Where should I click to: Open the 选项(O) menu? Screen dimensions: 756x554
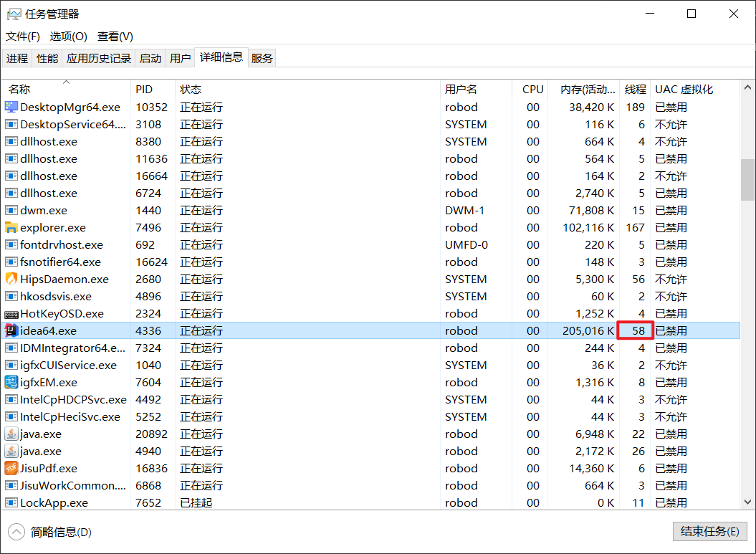coord(69,37)
